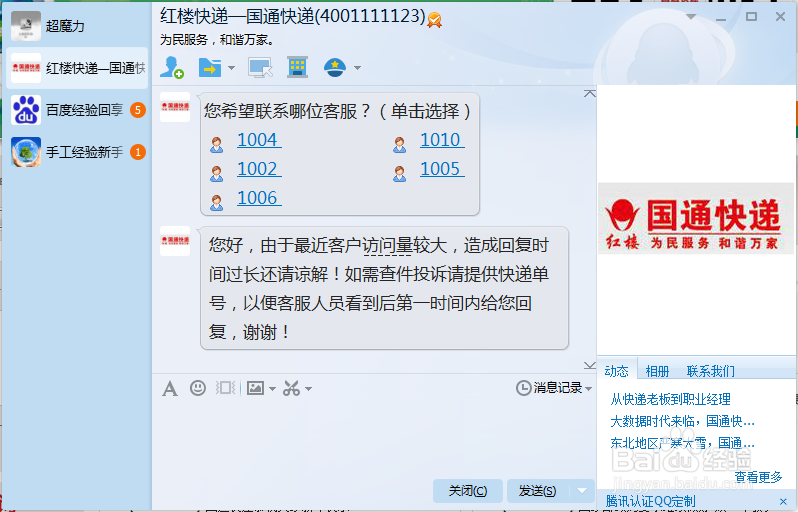The height and width of the screenshot is (512, 798).
Task: Click sender avatar of the first message
Action: point(175,106)
